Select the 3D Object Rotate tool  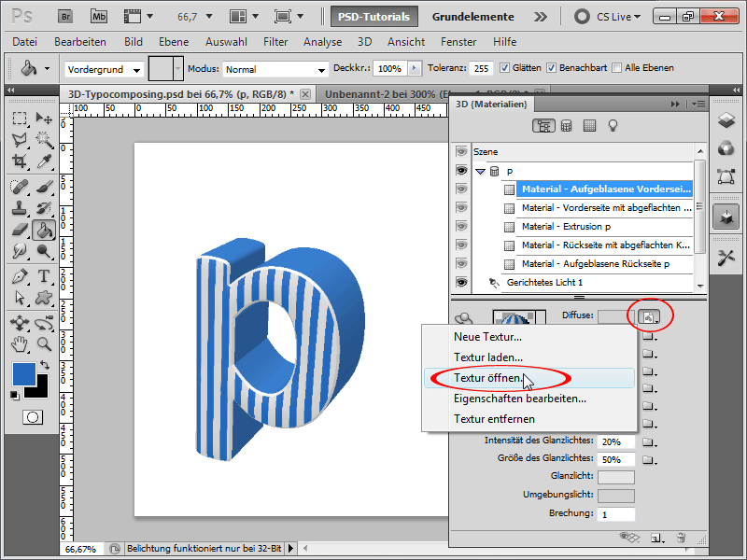[20, 323]
